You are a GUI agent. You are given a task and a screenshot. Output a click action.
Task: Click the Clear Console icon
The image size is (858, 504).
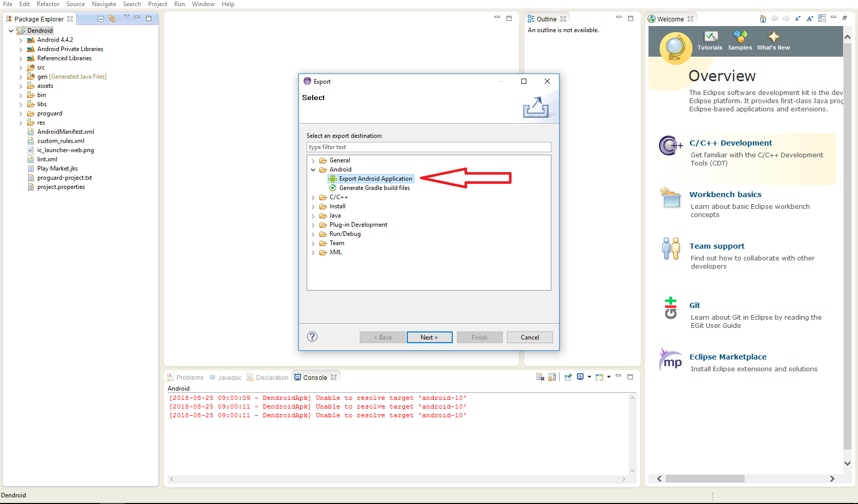tap(540, 377)
